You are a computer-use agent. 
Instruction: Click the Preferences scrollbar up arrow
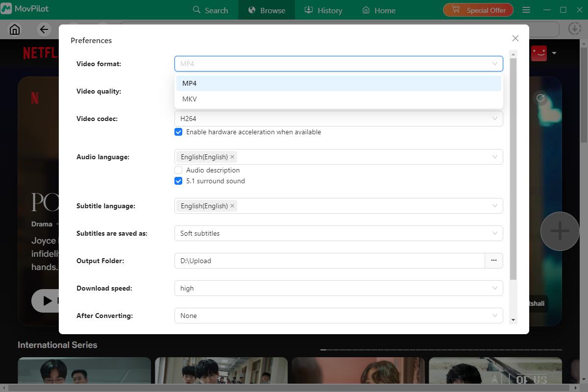514,53
